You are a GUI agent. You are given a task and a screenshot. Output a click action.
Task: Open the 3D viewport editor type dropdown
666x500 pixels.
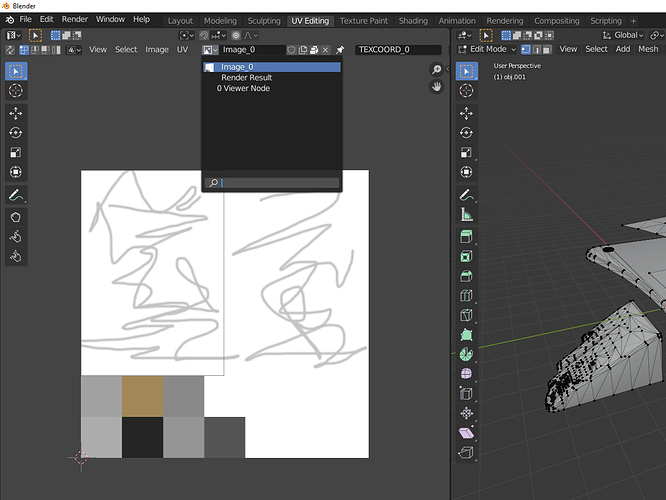[465, 35]
